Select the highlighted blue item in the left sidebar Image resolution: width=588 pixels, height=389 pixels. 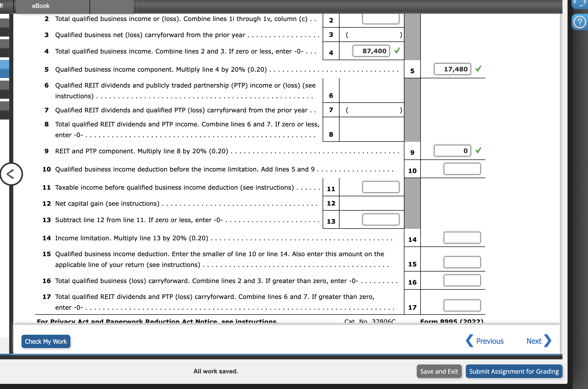tap(4, 69)
